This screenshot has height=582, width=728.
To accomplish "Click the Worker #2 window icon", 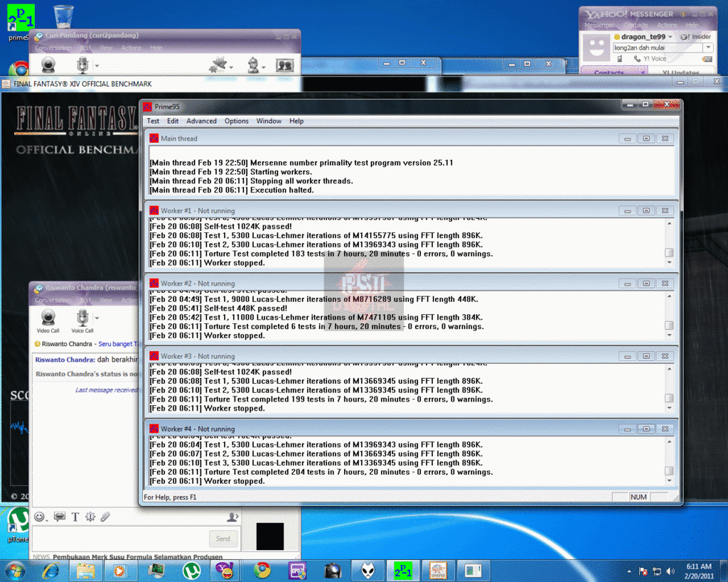I will point(154,283).
